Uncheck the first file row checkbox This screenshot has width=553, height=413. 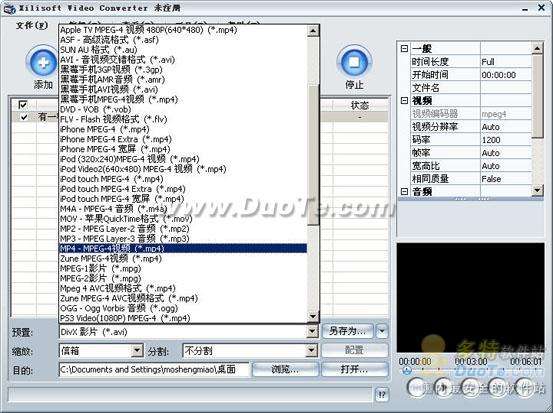[24, 117]
